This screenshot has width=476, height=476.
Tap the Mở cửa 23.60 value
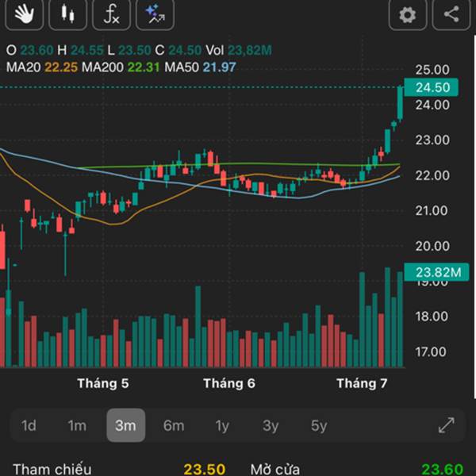(443, 470)
